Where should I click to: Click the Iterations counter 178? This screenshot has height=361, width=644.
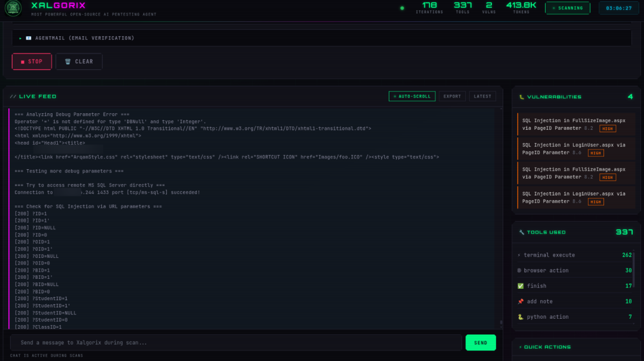pos(429,7)
